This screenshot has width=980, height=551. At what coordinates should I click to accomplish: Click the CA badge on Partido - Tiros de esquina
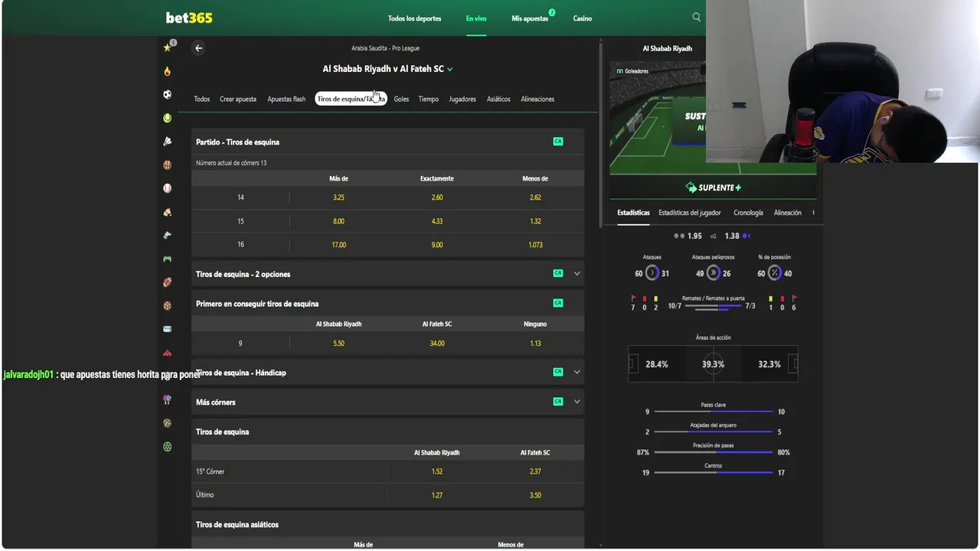[558, 142]
